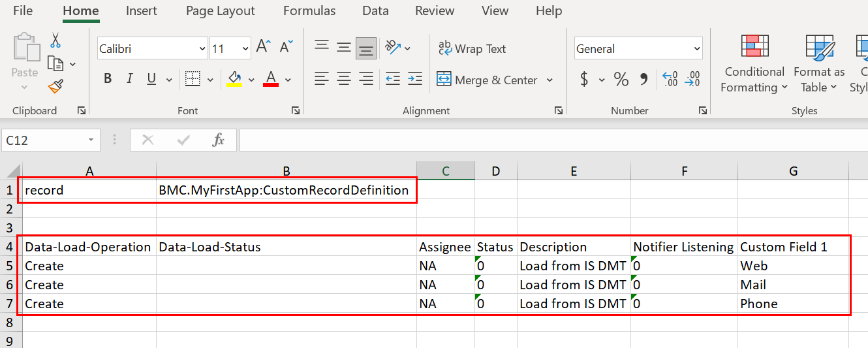Apply Comma Style icon
Image resolution: width=868 pixels, height=348 pixels.
643,79
